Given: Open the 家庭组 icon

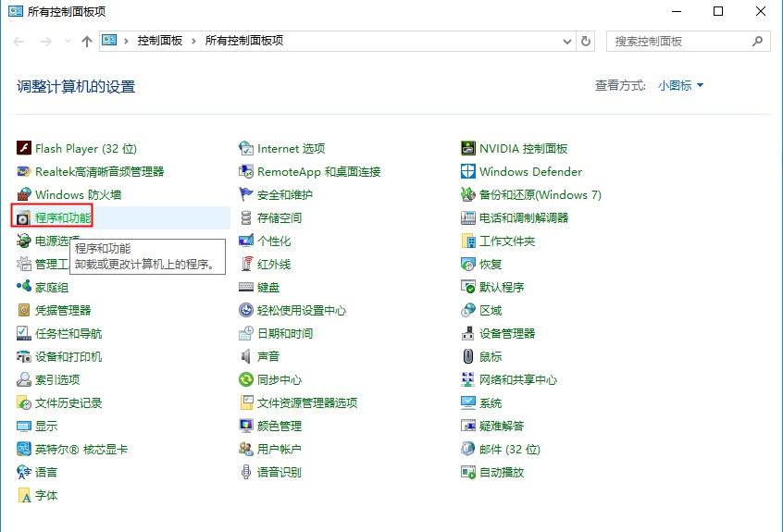Looking at the screenshot, I should (23, 287).
